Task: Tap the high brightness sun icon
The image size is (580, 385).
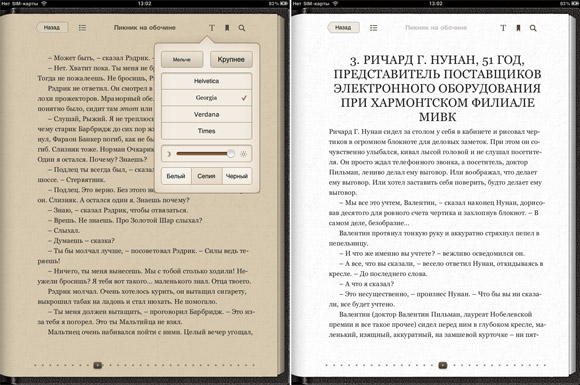Action: (x=243, y=154)
